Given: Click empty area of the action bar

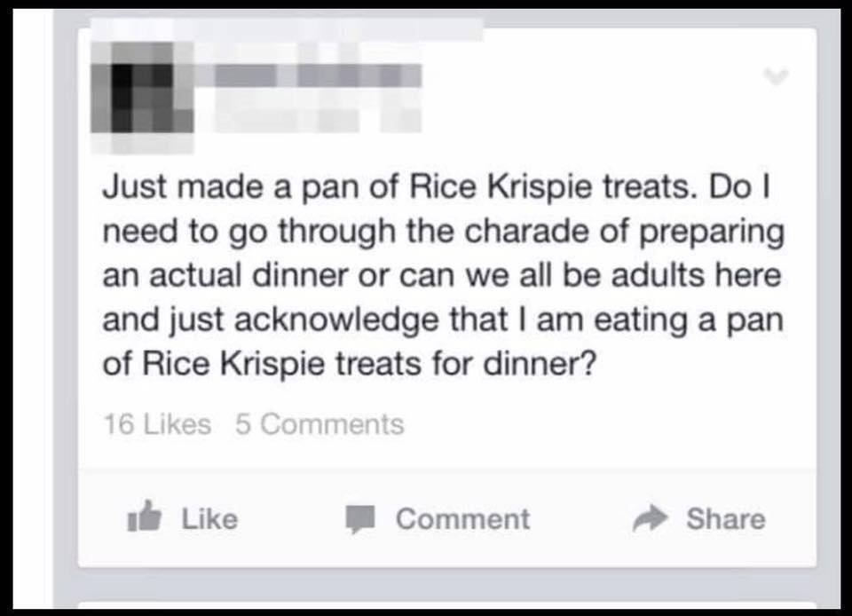Looking at the screenshot, I should pos(581,518).
